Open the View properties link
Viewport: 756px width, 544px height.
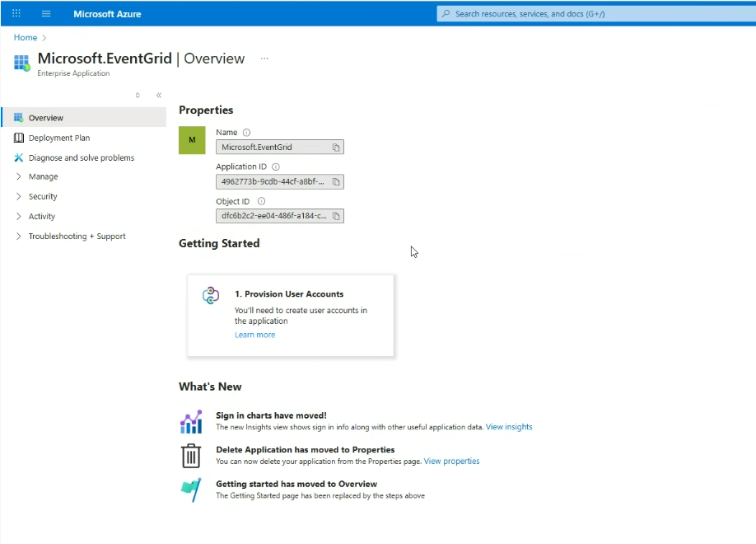tap(451, 461)
